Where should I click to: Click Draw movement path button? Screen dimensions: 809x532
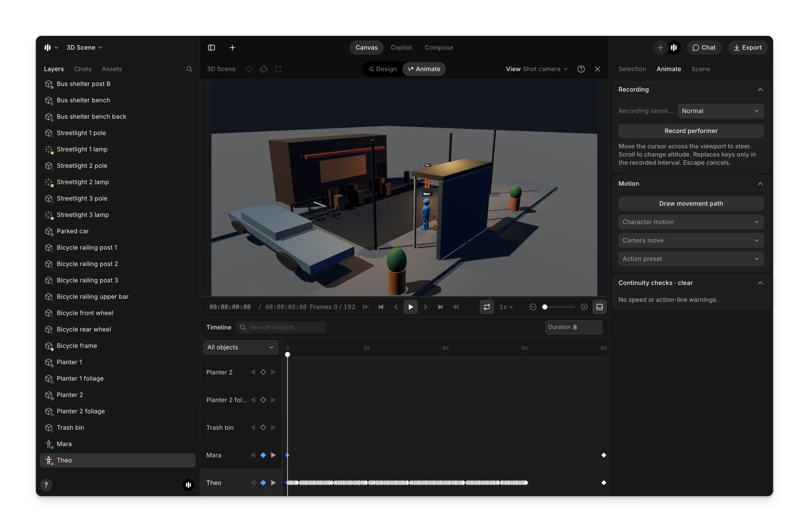click(x=691, y=204)
